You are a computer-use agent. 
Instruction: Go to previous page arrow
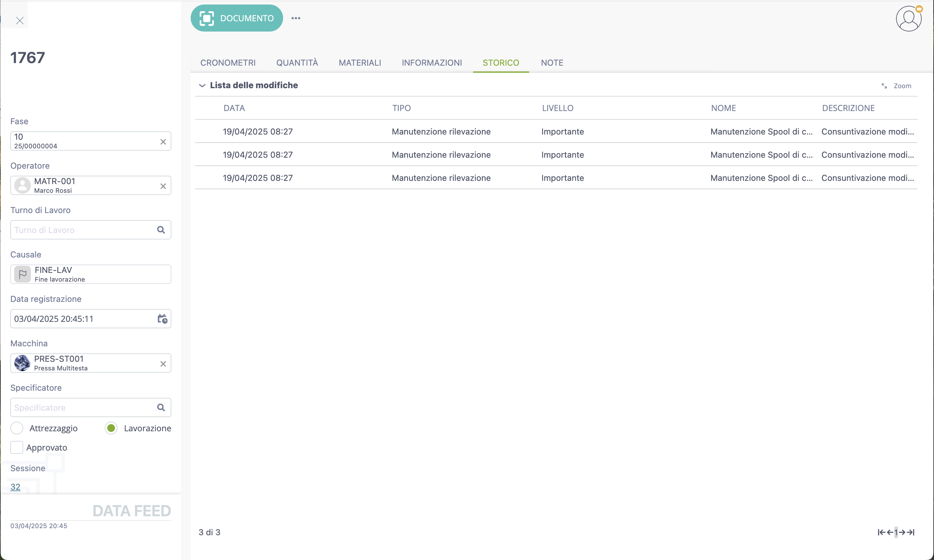click(890, 532)
